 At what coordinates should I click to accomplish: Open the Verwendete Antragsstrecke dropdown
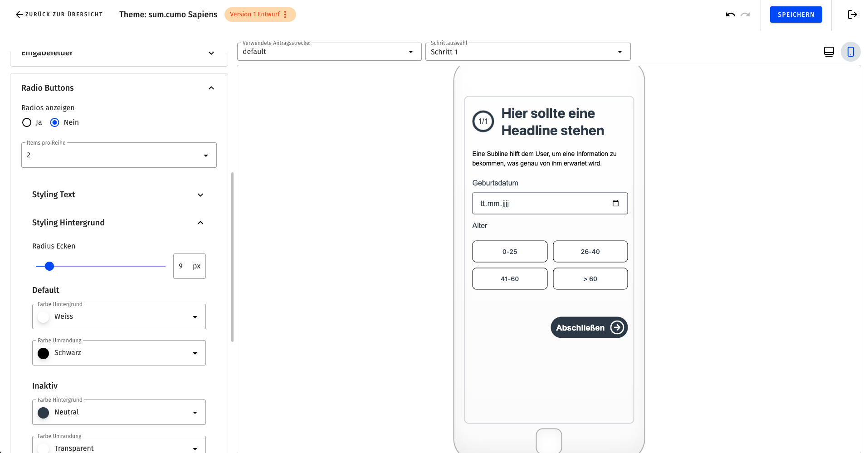(329, 52)
